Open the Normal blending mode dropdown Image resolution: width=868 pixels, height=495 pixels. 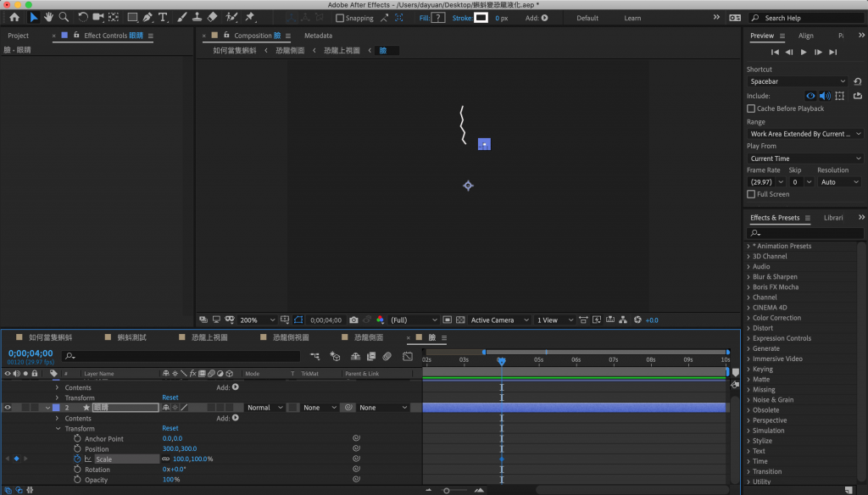click(x=264, y=408)
